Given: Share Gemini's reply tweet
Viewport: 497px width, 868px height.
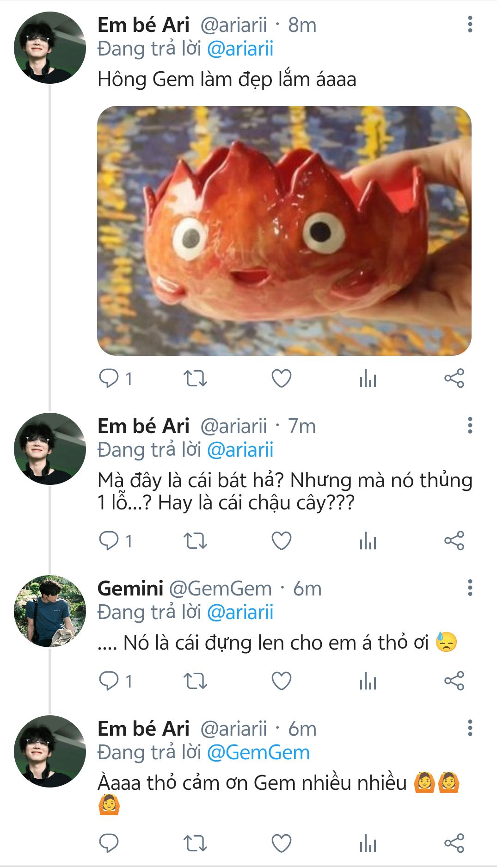Looking at the screenshot, I should pyautogui.click(x=454, y=681).
